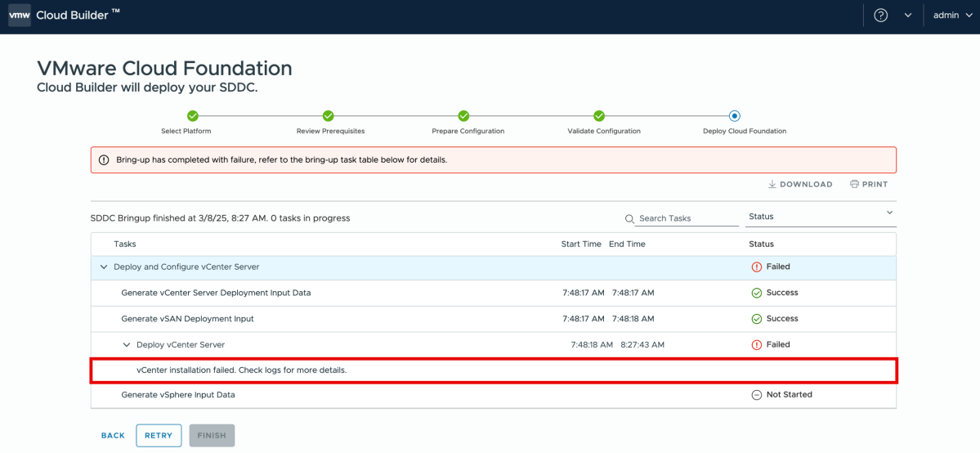Image resolution: width=980 pixels, height=453 pixels.
Task: Click the Select Platform step checkmark
Action: pos(193,116)
